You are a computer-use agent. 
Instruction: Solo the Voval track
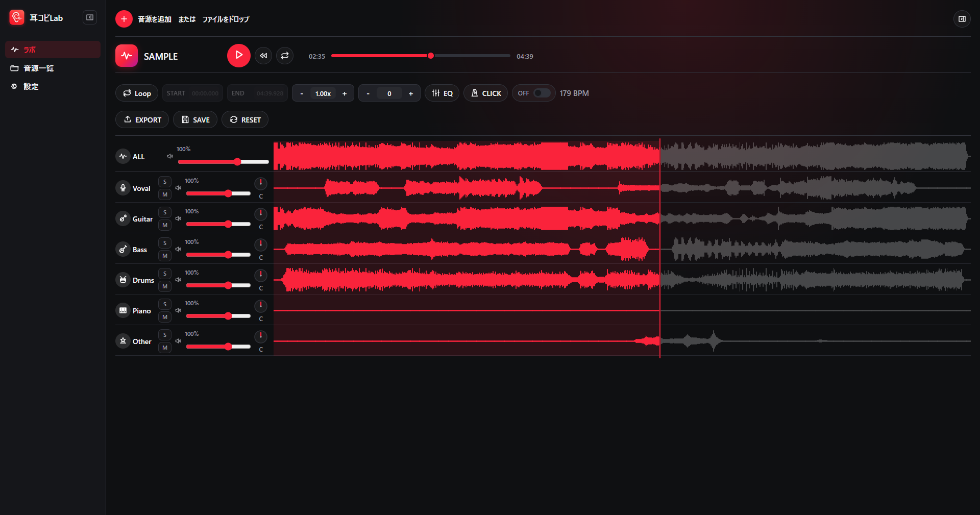click(x=165, y=182)
